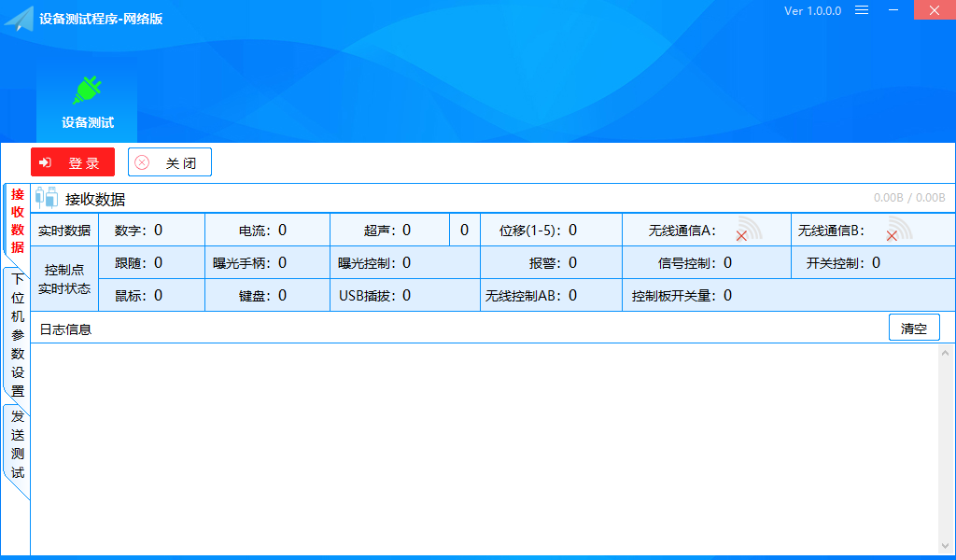Click the 控制点实时状态 row header
956x560 pixels.
tap(64, 279)
